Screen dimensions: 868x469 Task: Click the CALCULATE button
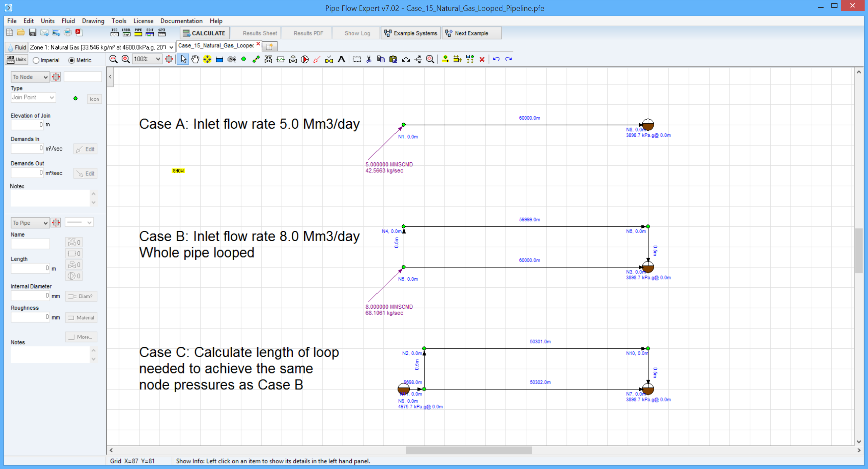pos(205,33)
